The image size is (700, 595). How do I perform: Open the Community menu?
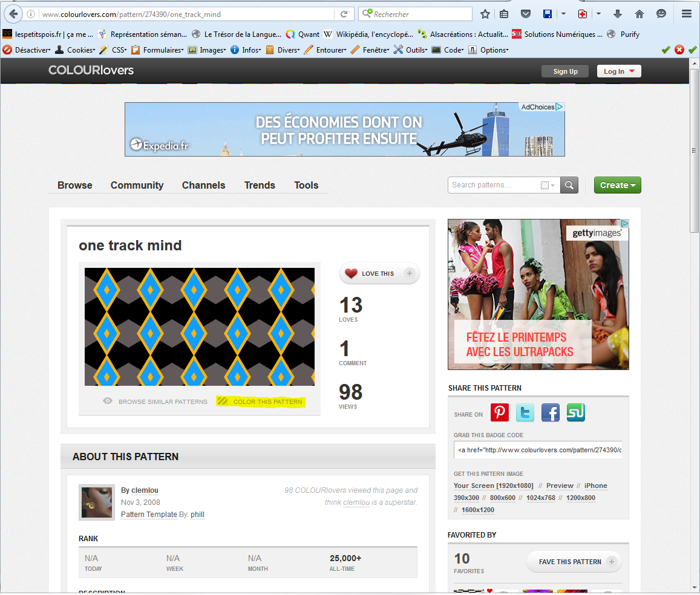point(137,185)
